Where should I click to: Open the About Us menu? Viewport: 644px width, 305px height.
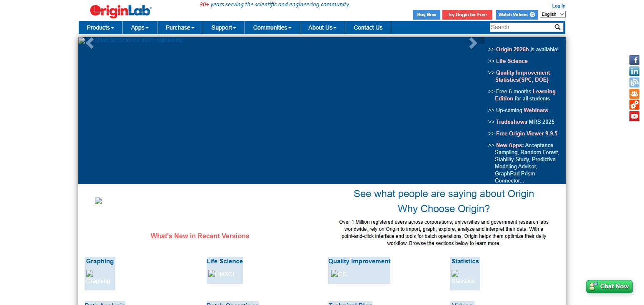coord(322,27)
